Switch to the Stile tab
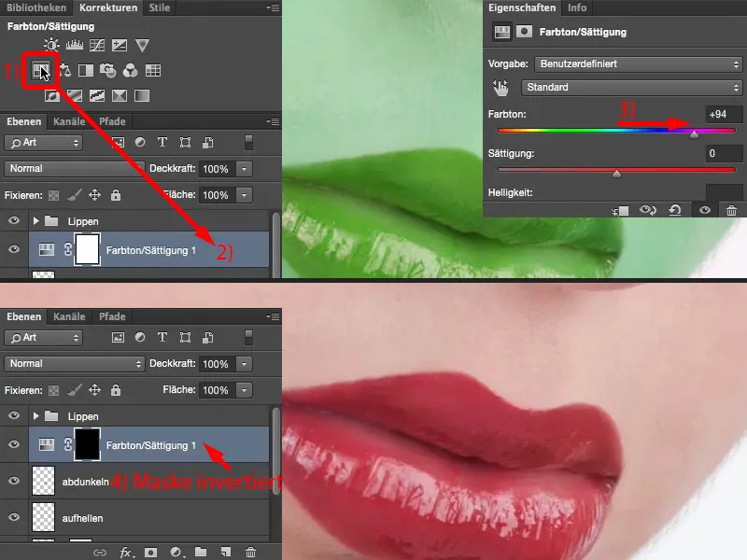The image size is (747, 560). click(x=159, y=7)
